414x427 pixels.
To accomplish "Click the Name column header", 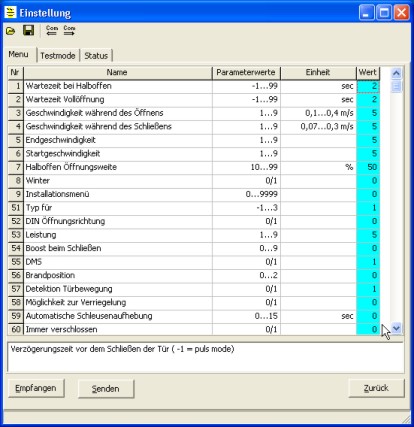I will click(117, 73).
